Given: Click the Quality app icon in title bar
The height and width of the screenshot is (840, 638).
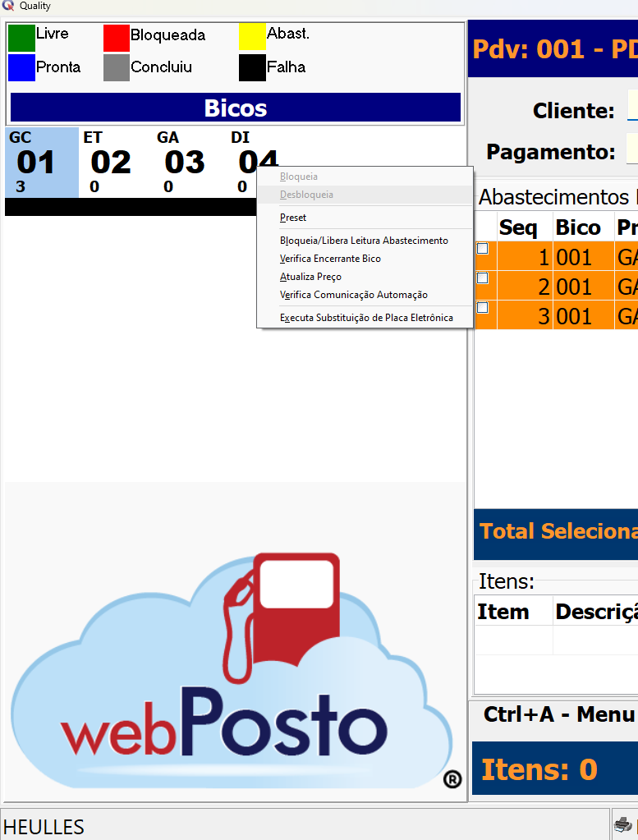Looking at the screenshot, I should pos(8,6).
